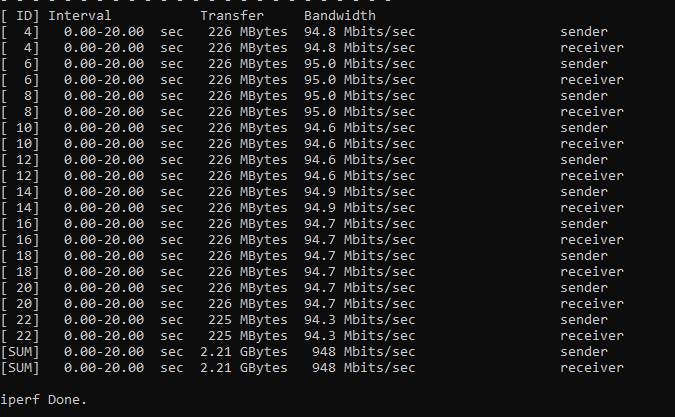
Task: Click the Transfer column header
Action: click(232, 16)
